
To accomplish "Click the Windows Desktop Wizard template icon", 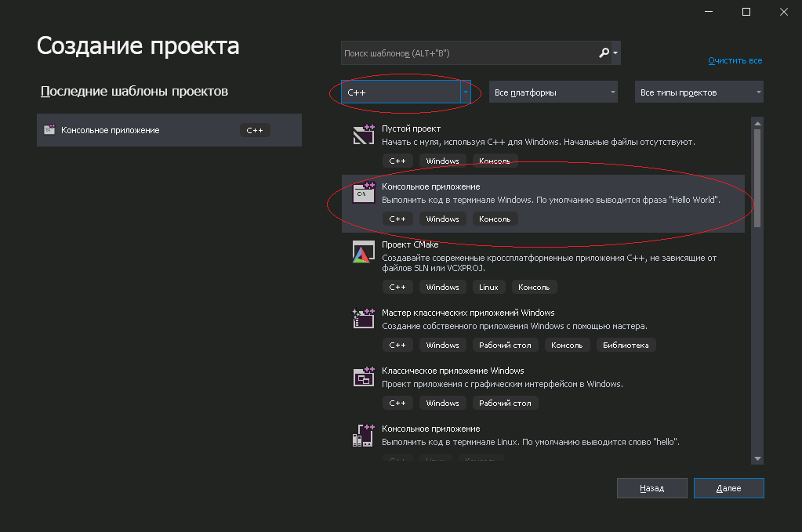I will point(364,319).
